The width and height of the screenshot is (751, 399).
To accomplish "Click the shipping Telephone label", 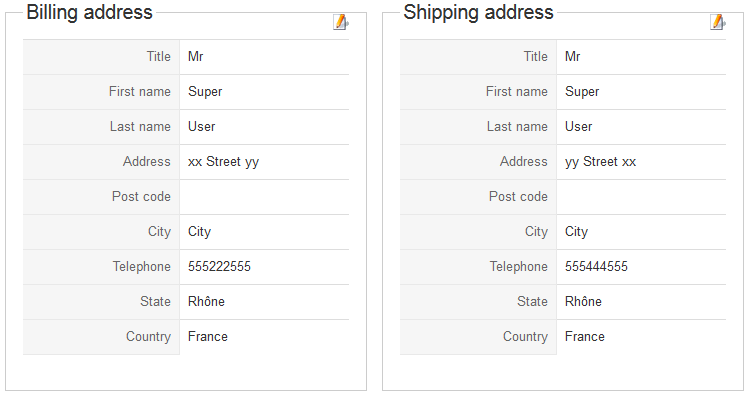I will (x=518, y=267).
